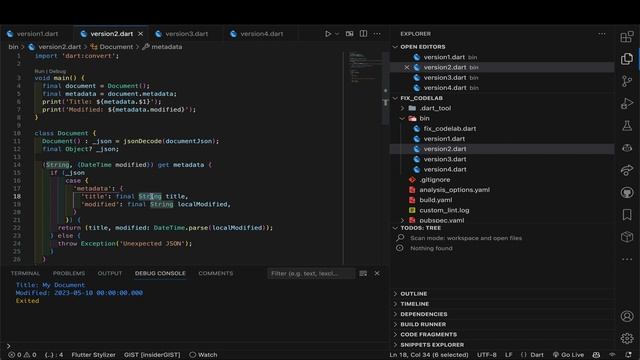
Task: Open editor More Actions ellipsis
Action: [x=377, y=34]
